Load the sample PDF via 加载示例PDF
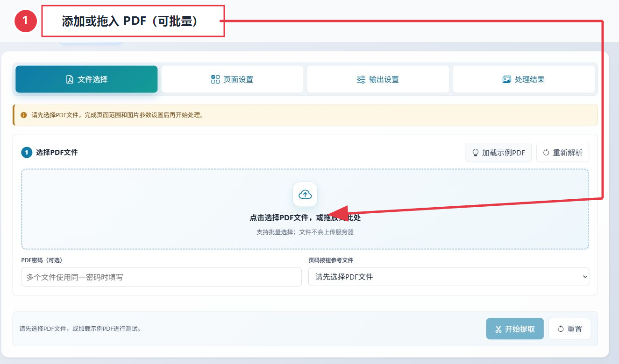Image resolution: width=619 pixels, height=364 pixels. tap(498, 153)
